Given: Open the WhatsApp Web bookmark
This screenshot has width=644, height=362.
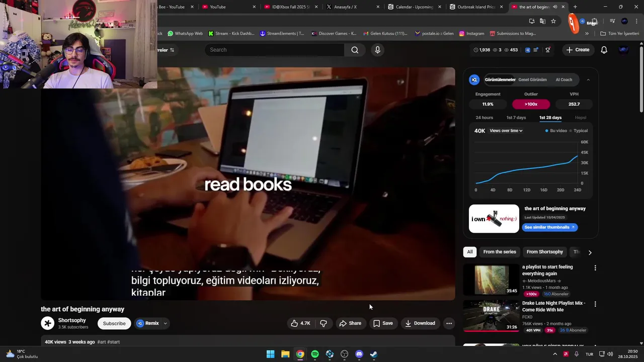Looking at the screenshot, I should pyautogui.click(x=185, y=34).
